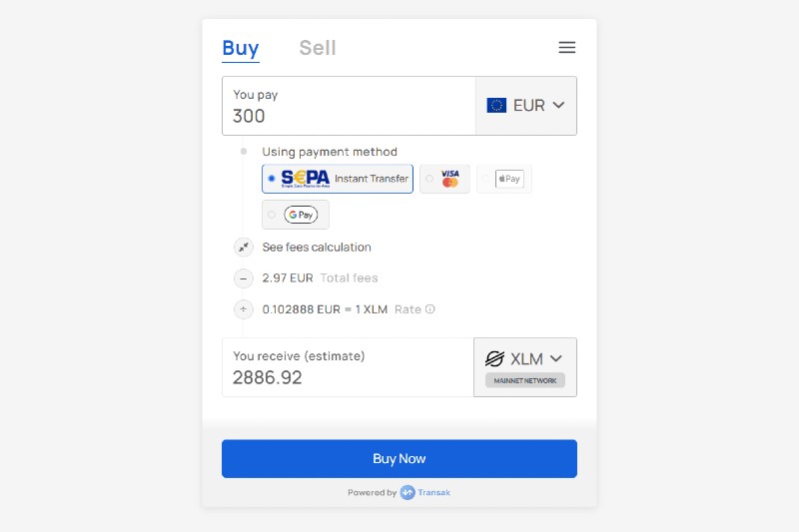
Task: Switch to the Sell tab
Action: [318, 48]
